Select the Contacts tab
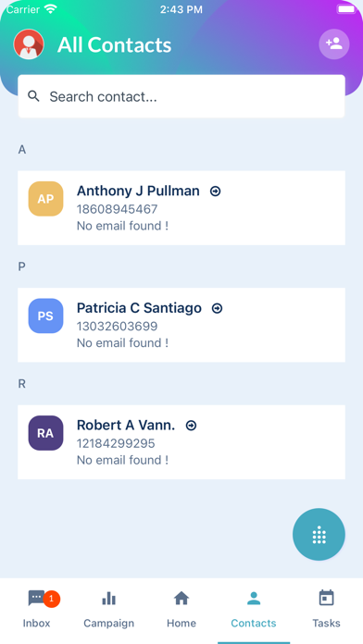 tap(254, 610)
